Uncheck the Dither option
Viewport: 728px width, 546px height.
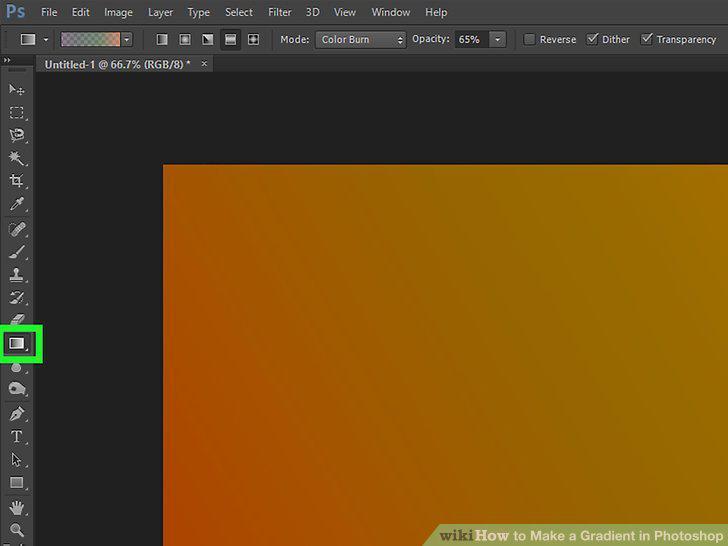[x=592, y=39]
